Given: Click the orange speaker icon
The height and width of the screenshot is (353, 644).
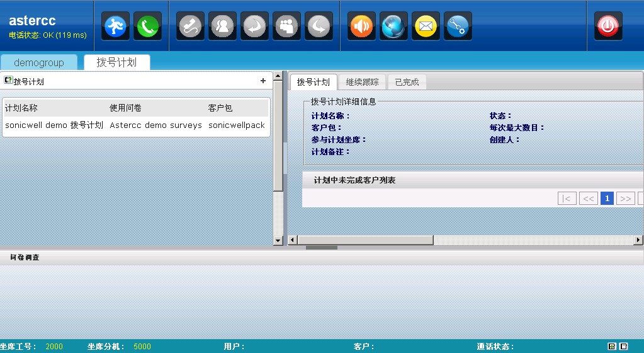Looking at the screenshot, I should pos(361,26).
